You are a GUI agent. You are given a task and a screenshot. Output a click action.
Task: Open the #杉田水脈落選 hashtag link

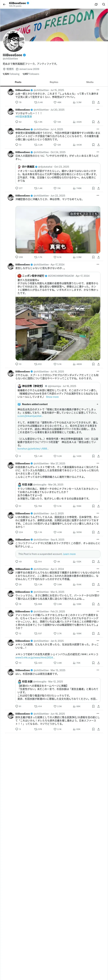(24, 116)
